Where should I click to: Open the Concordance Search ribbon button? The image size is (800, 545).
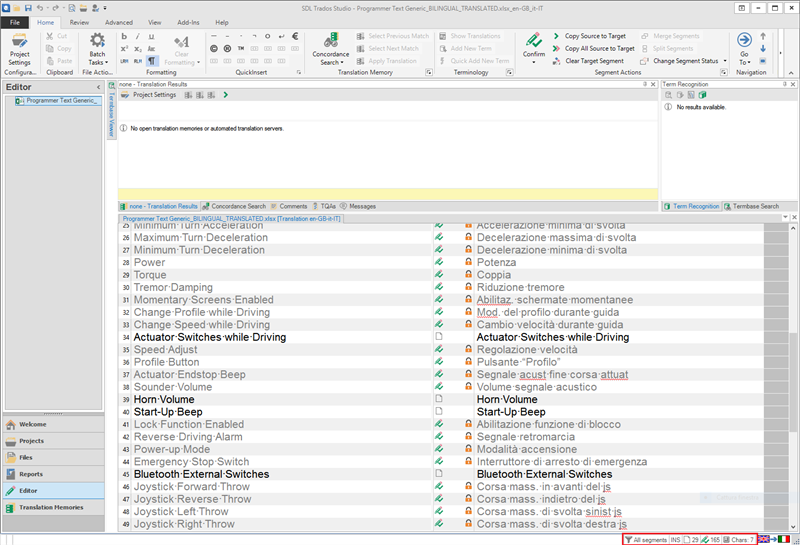331,49
